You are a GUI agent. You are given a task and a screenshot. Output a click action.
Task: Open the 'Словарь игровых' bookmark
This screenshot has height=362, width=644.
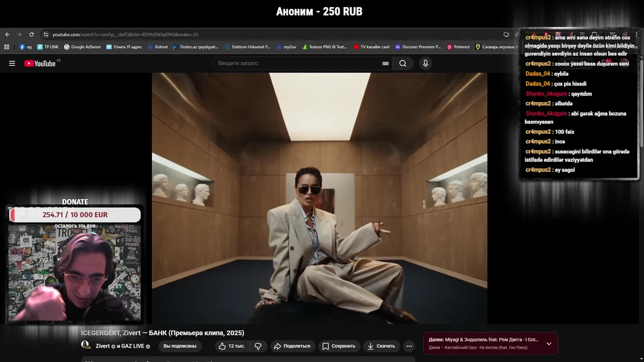[496, 47]
